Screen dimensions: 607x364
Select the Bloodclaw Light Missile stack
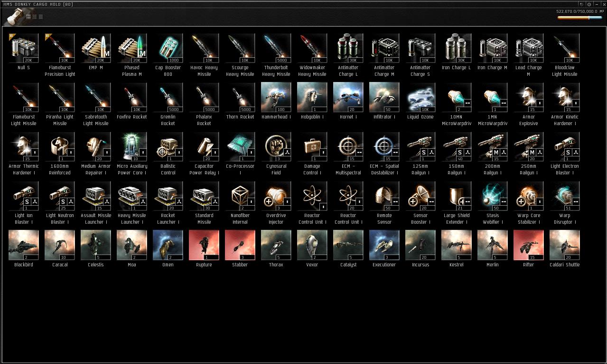point(565,48)
